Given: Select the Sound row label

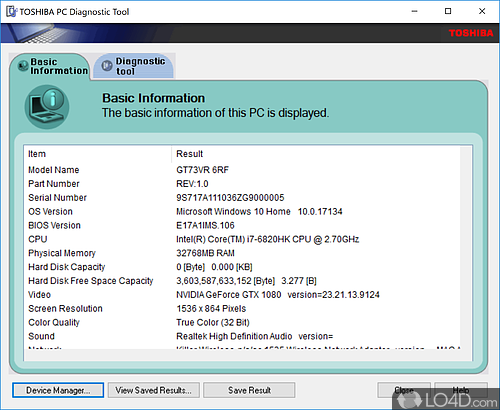Looking at the screenshot, I should tap(41, 336).
